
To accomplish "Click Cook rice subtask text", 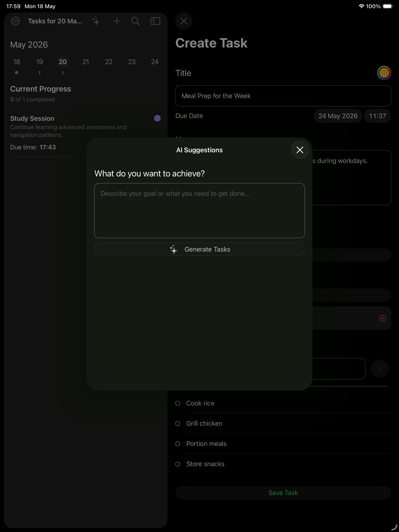I will (200, 403).
